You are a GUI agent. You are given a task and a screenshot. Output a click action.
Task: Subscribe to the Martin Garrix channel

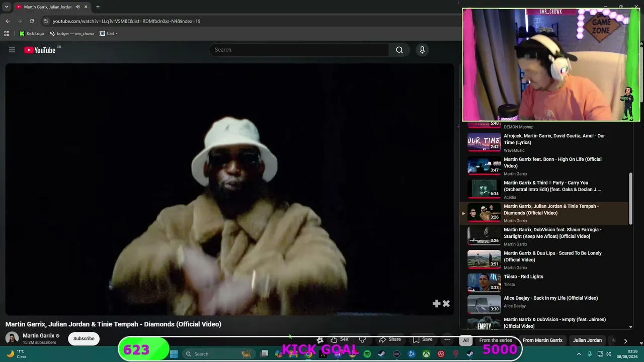[84, 338]
